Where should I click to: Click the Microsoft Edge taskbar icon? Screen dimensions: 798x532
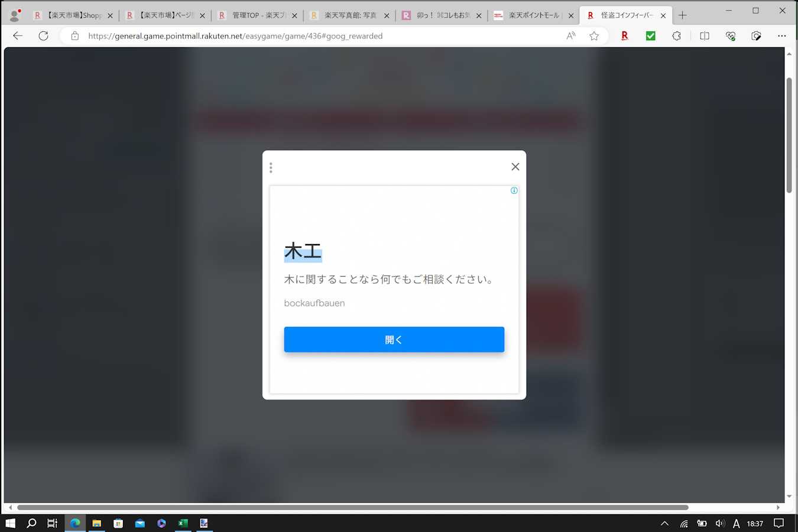[x=75, y=523]
